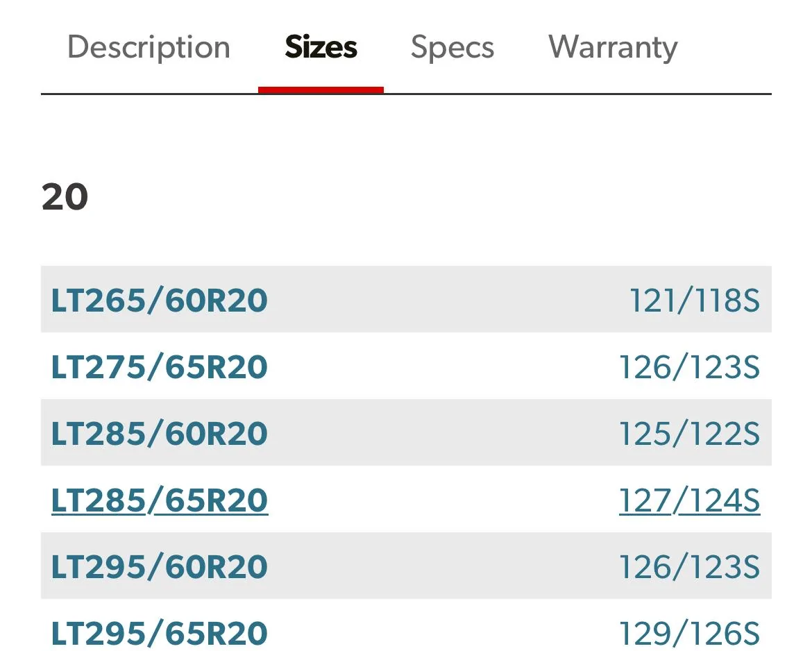Click the 20 rim size heading
Image resolution: width=812 pixels, height=651 pixels.
[x=65, y=197]
